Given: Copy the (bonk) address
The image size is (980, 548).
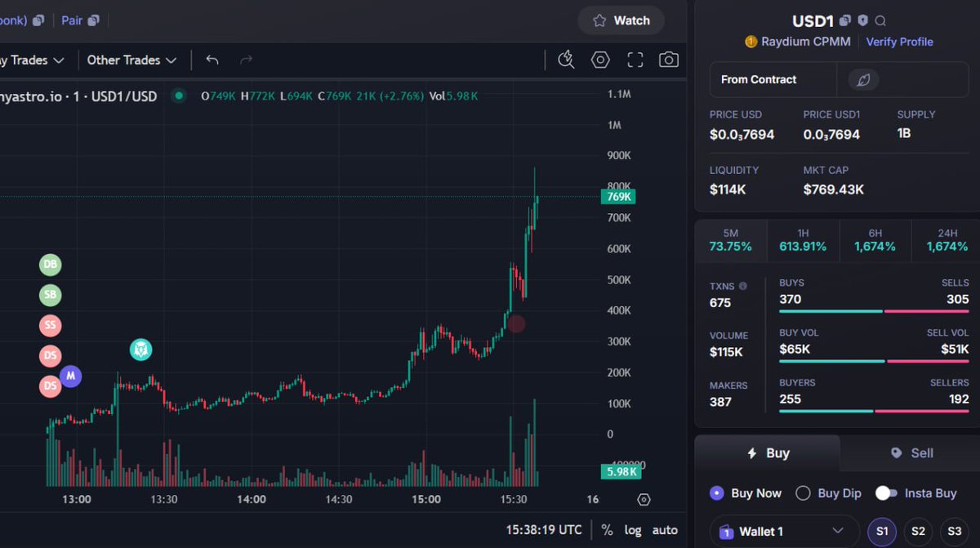Looking at the screenshot, I should coord(38,20).
